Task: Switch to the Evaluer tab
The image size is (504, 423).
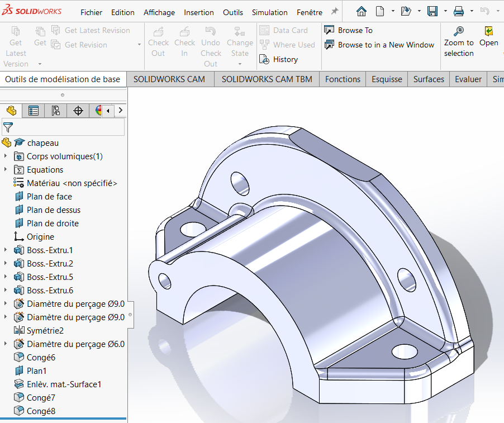Action: [x=468, y=79]
